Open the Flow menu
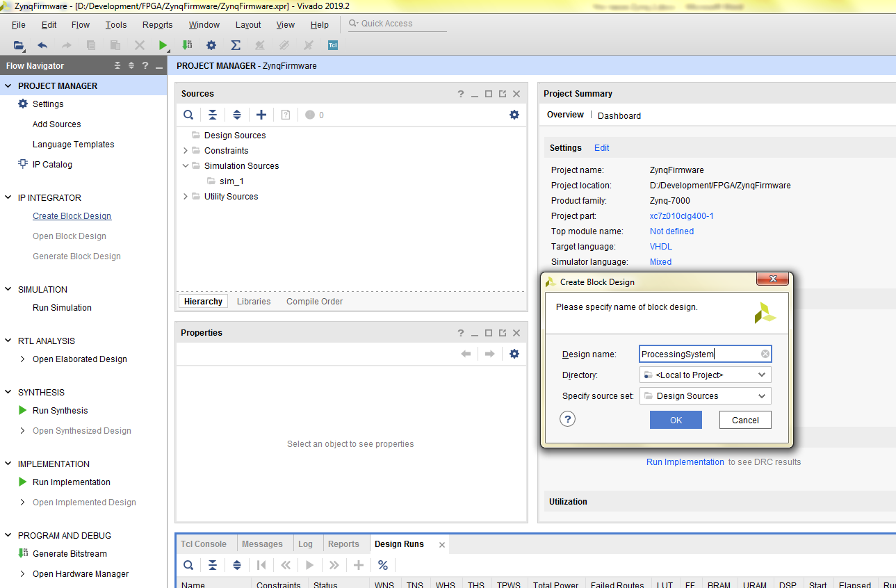The width and height of the screenshot is (896, 588). click(x=81, y=25)
